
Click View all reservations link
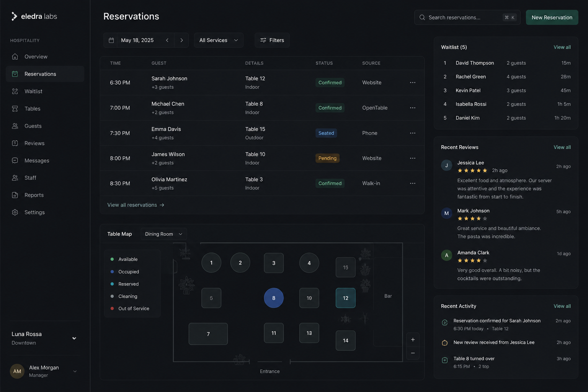[136, 205]
